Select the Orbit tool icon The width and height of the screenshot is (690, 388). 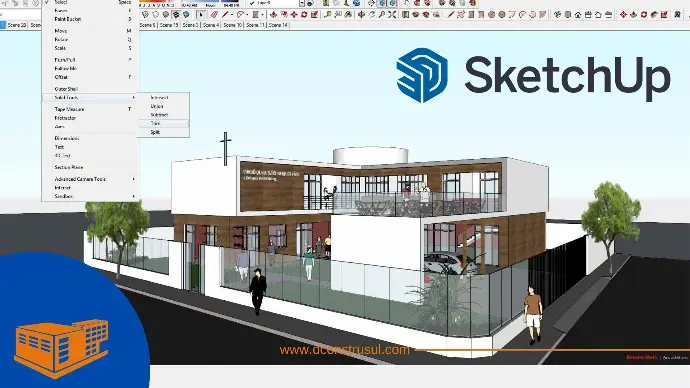pyautogui.click(x=361, y=15)
